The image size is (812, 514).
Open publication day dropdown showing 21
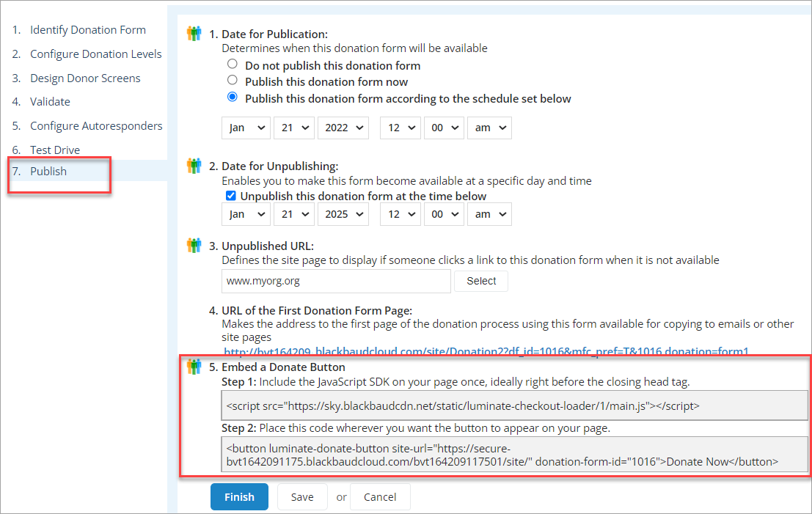294,128
